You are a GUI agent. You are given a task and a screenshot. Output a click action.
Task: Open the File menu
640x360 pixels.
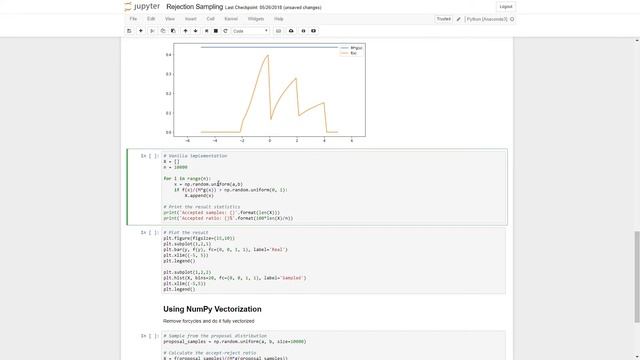pos(133,19)
